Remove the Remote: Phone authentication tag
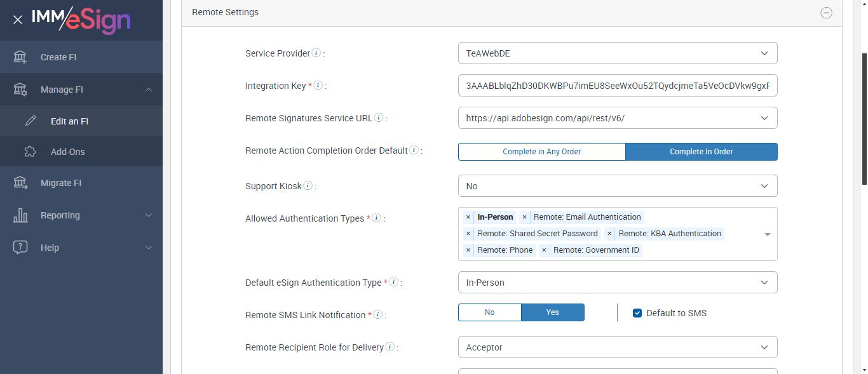 pyautogui.click(x=468, y=250)
